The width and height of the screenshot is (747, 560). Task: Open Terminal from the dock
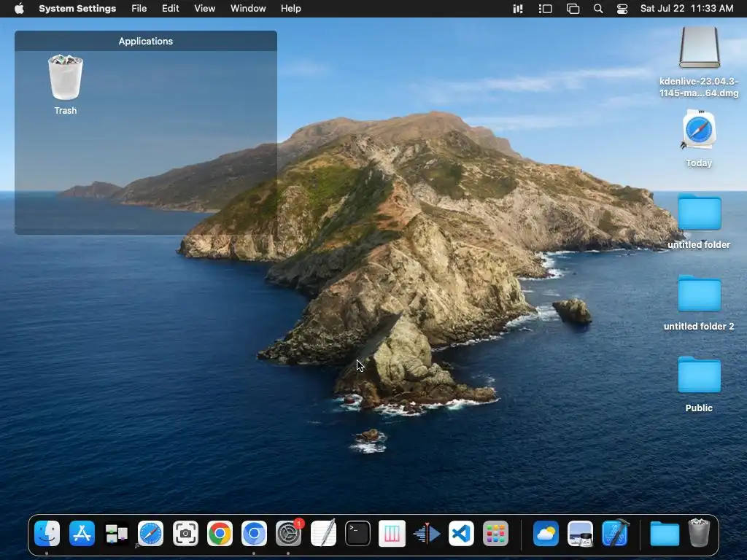357,534
